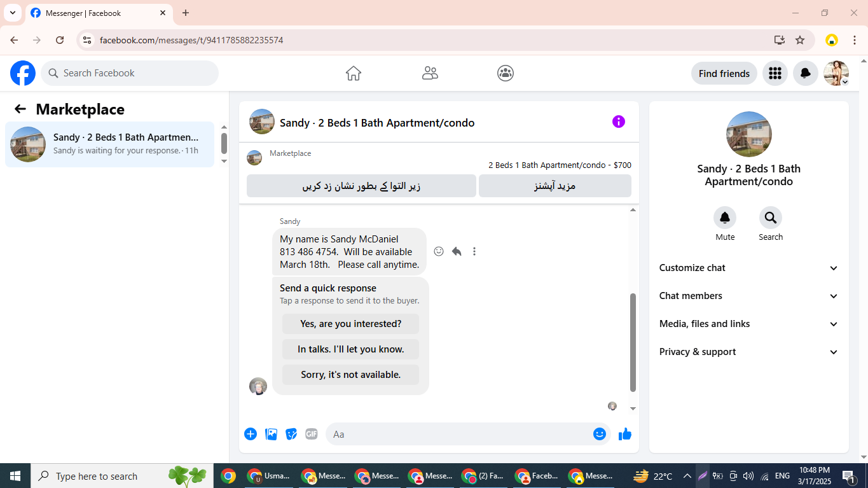Open more options for Sandy's message
The width and height of the screenshot is (868, 488).
pyautogui.click(x=474, y=251)
